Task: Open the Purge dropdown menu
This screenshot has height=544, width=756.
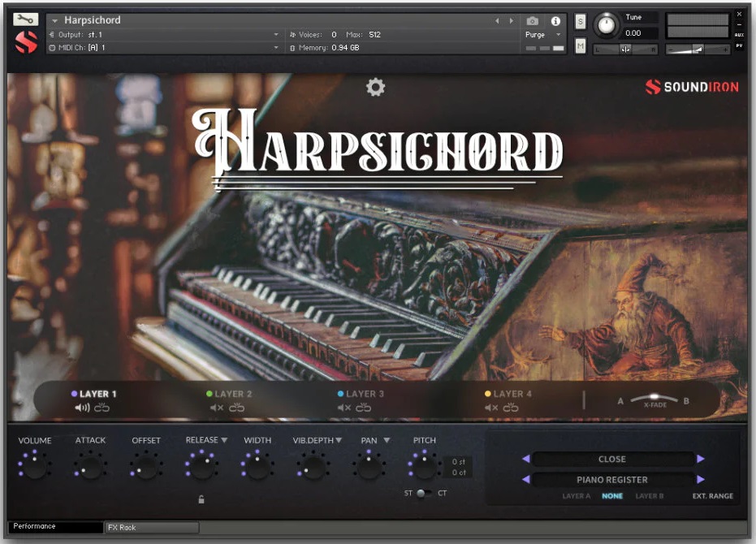Action: (x=543, y=35)
